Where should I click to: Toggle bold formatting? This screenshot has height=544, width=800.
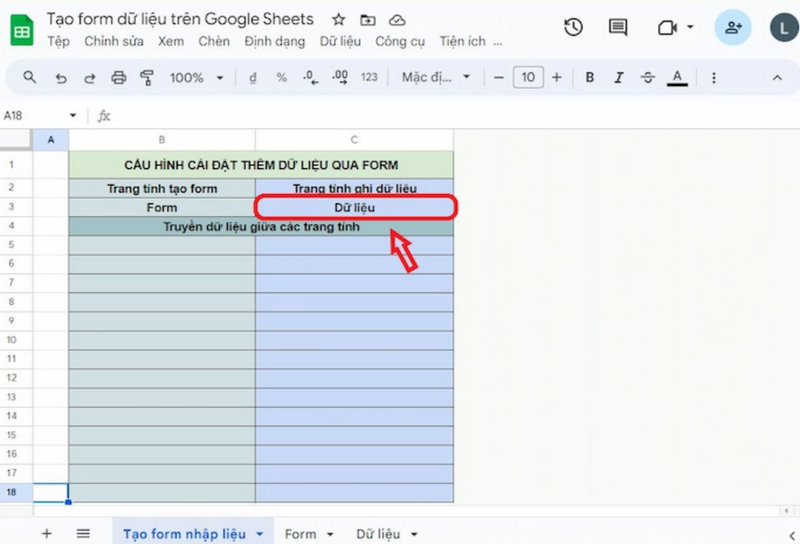590,77
